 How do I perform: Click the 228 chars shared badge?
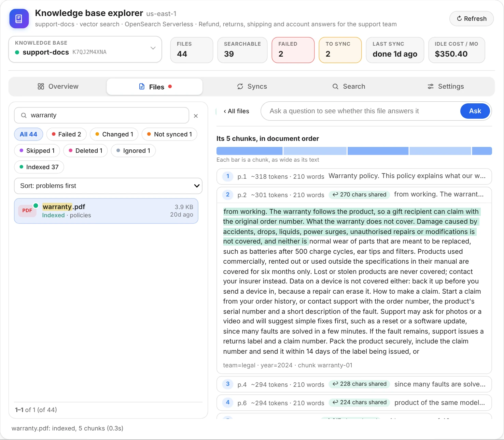tap(360, 384)
